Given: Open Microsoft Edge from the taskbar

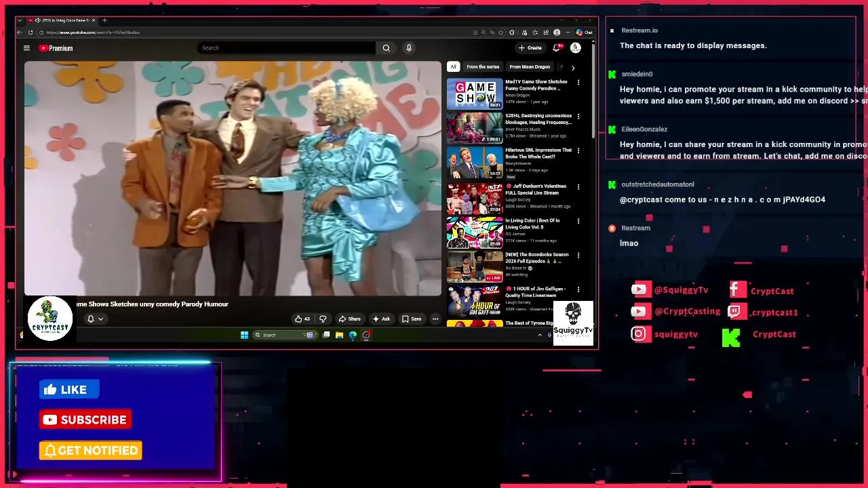Looking at the screenshot, I should pos(353,335).
